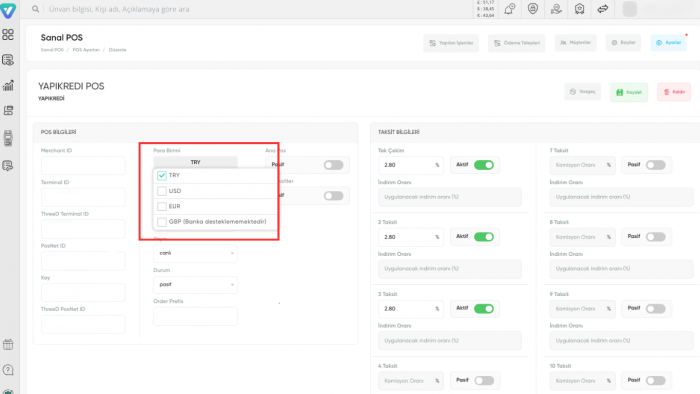Edit the Tek Çekim commission rate field

[411, 165]
